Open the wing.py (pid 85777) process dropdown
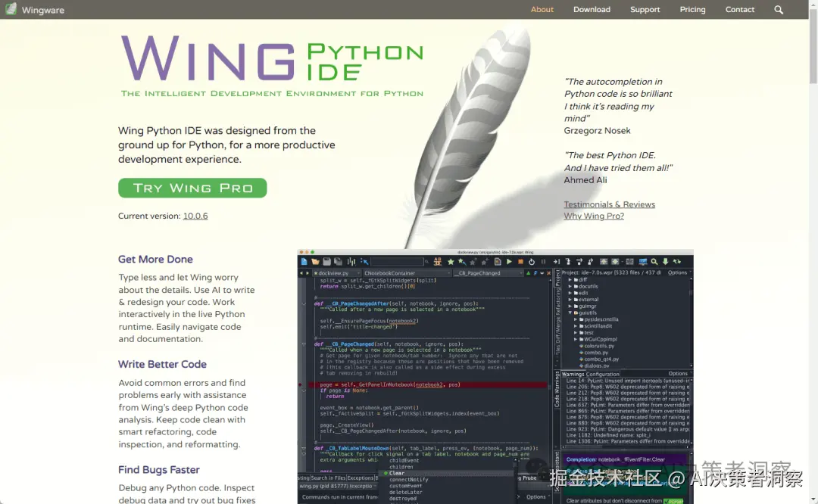 tap(338, 486)
